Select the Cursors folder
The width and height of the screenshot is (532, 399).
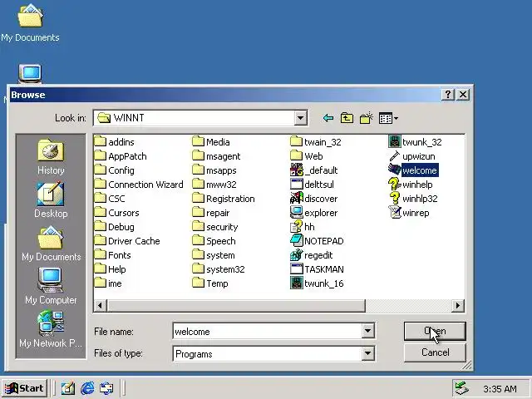click(x=116, y=213)
